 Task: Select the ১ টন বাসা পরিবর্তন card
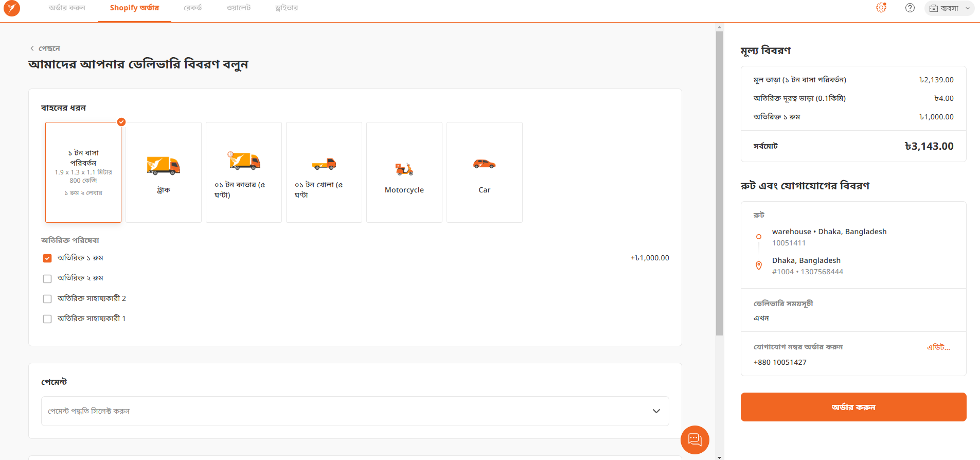(x=83, y=172)
